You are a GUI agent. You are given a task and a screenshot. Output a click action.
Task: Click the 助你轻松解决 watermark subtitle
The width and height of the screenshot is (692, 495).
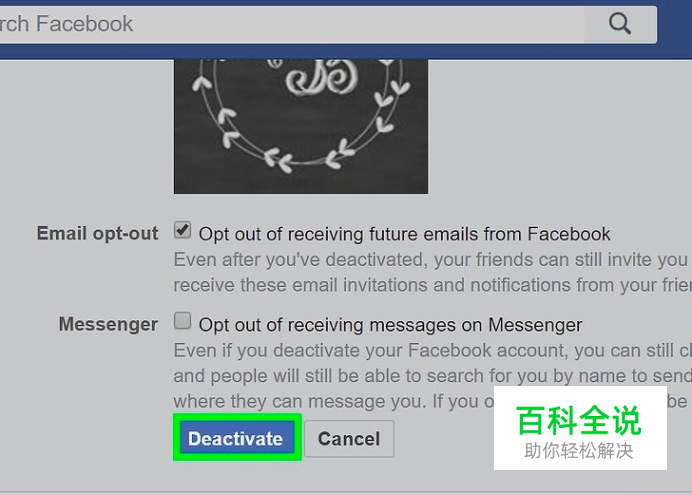[578, 451]
